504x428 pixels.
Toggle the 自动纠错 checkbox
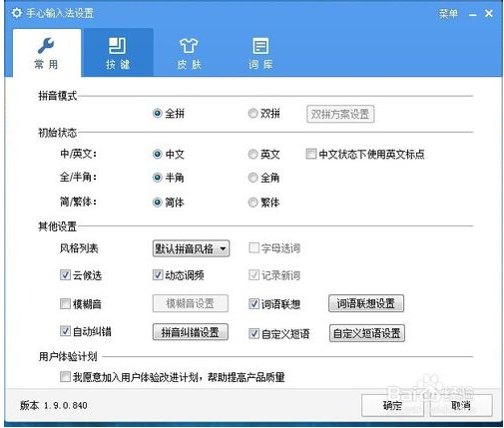point(65,331)
